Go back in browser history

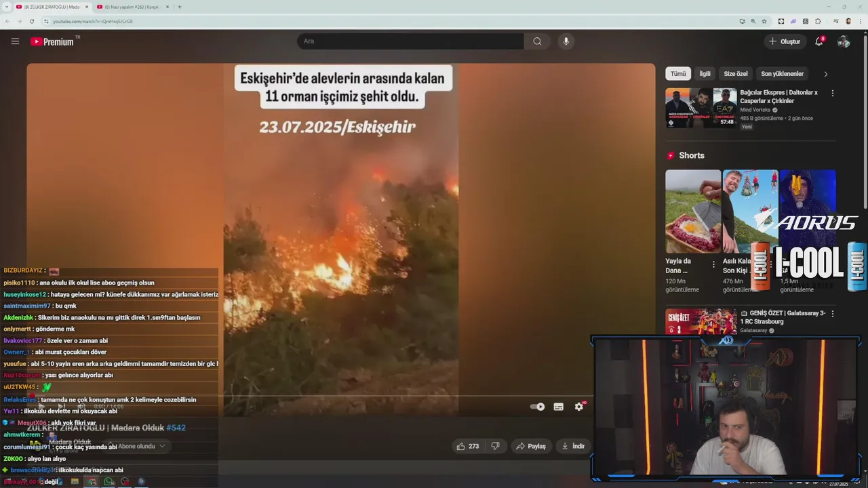(x=7, y=21)
